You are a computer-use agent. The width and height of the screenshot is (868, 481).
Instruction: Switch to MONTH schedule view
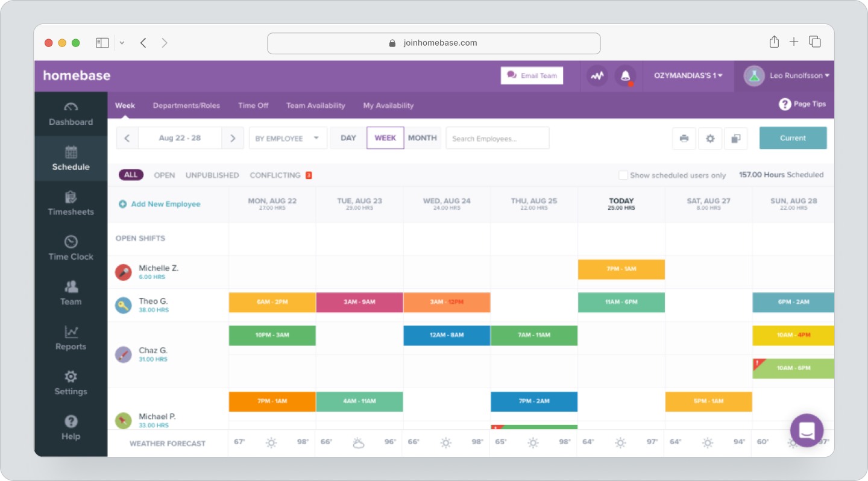(423, 137)
